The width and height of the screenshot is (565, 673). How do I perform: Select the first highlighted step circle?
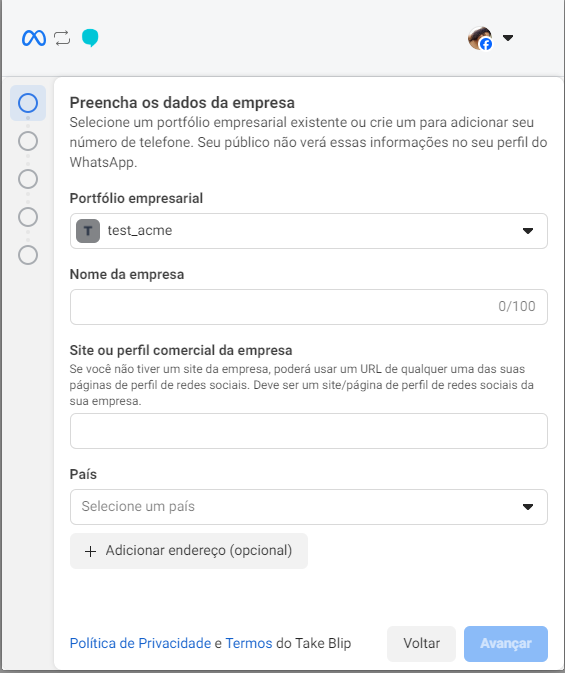[28, 103]
